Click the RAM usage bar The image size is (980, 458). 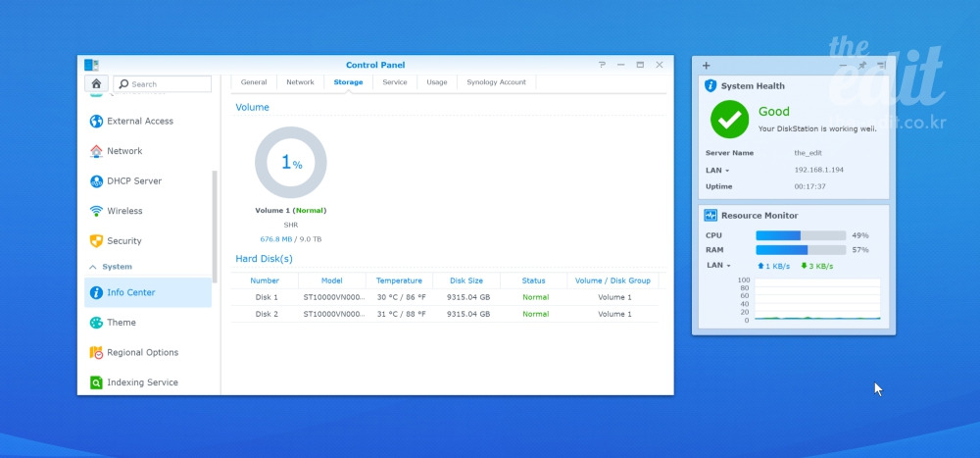pos(801,250)
